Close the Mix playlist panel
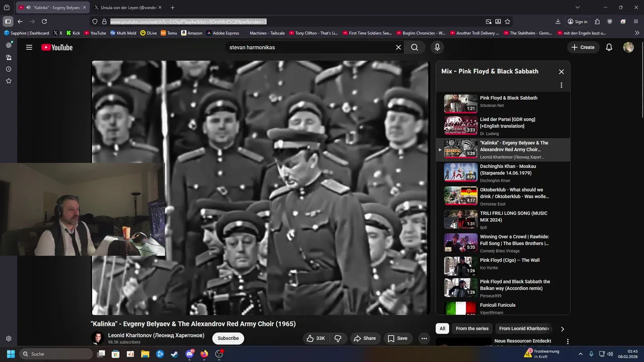 561,72
